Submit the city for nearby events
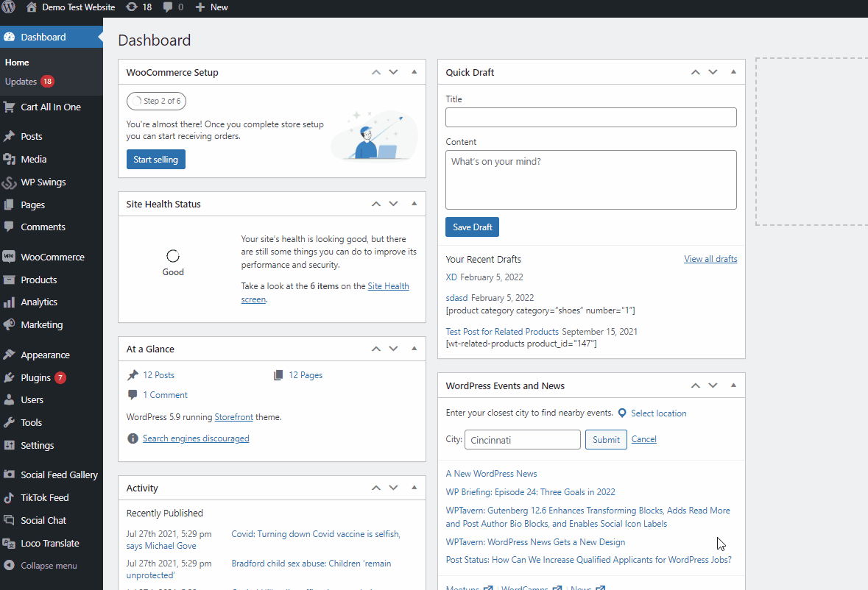 pos(606,440)
